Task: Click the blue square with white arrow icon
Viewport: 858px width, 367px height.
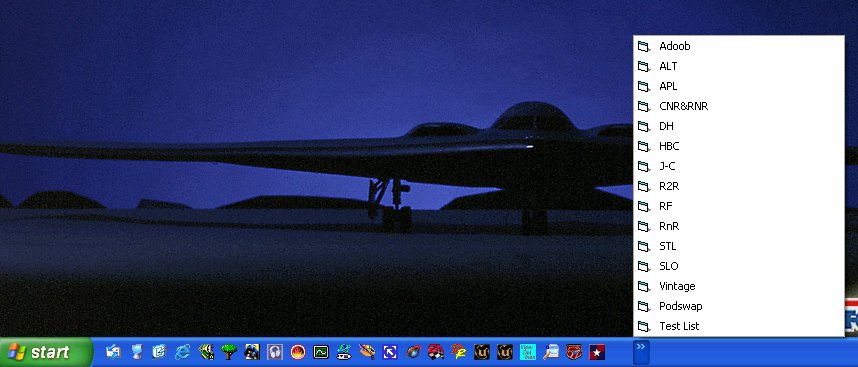Action: click(390, 352)
